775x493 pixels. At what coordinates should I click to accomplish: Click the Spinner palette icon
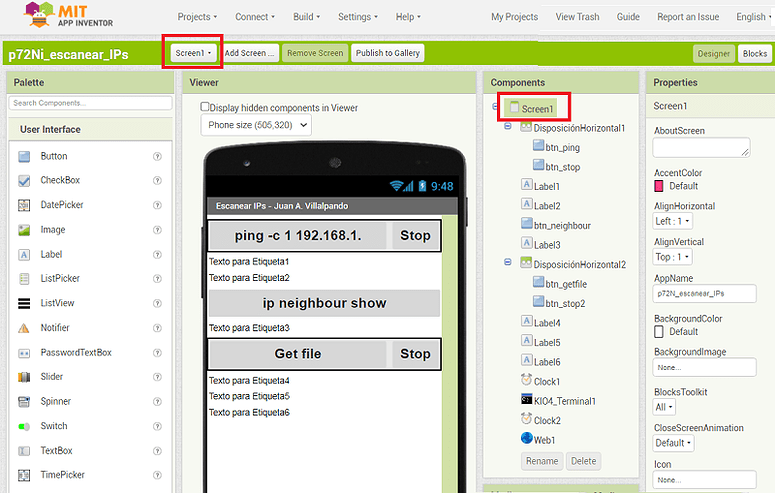click(x=24, y=402)
